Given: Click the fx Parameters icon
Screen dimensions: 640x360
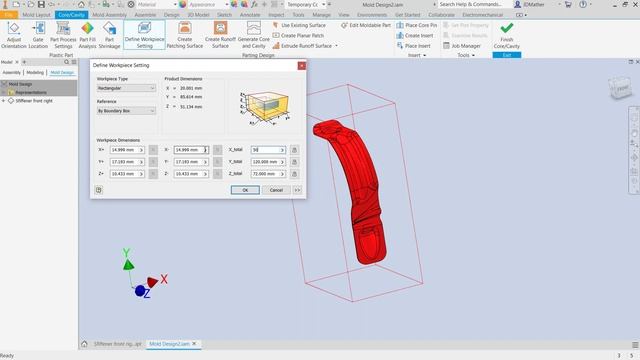Looking at the screenshot, I should 254,4.
